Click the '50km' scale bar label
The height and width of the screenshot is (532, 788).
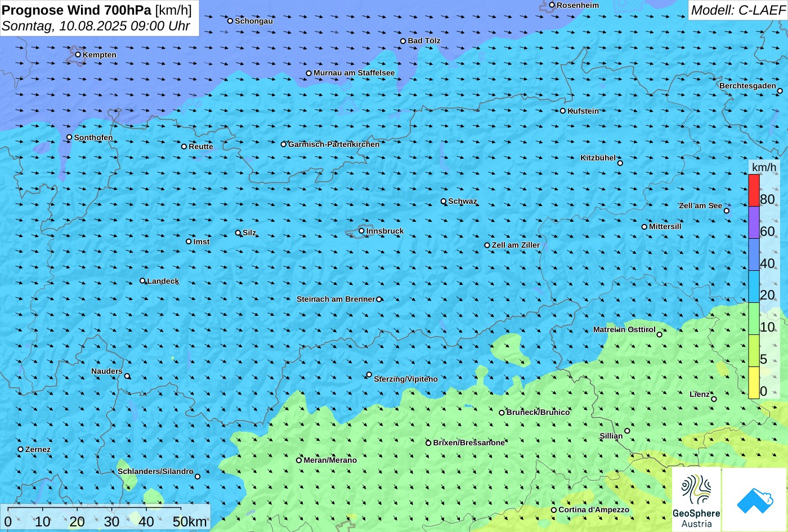click(190, 521)
